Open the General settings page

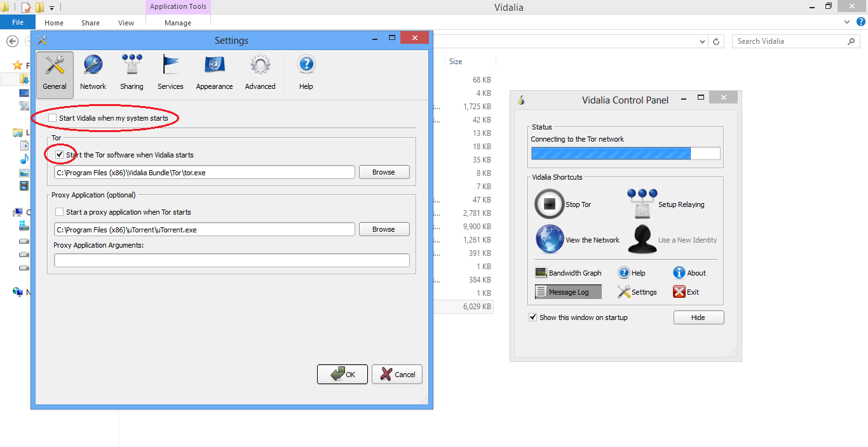click(55, 75)
